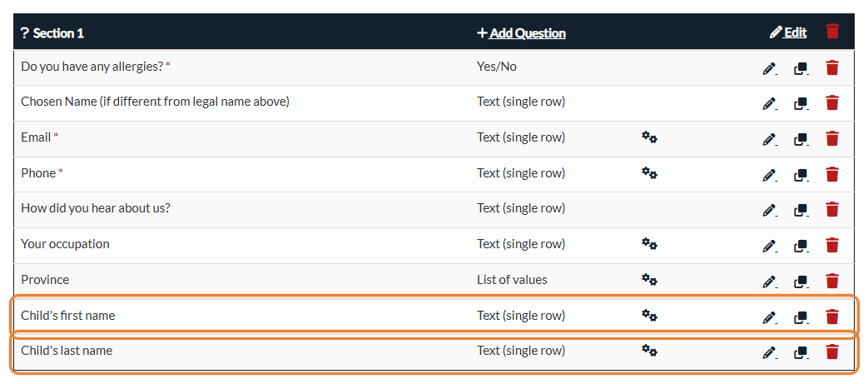Select the 'Child's first name' label
868x384 pixels.
pos(68,316)
